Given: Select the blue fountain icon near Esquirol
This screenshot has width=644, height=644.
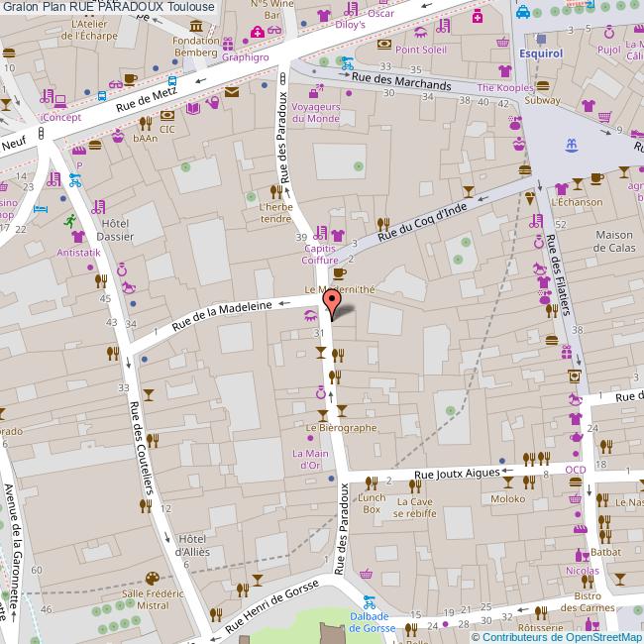Looking at the screenshot, I should point(570,146).
